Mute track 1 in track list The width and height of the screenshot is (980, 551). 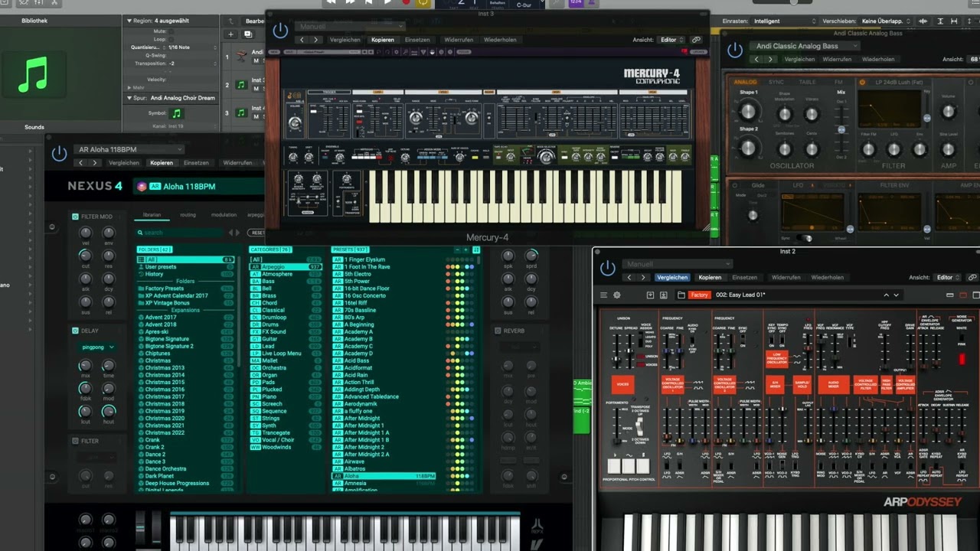(256, 60)
